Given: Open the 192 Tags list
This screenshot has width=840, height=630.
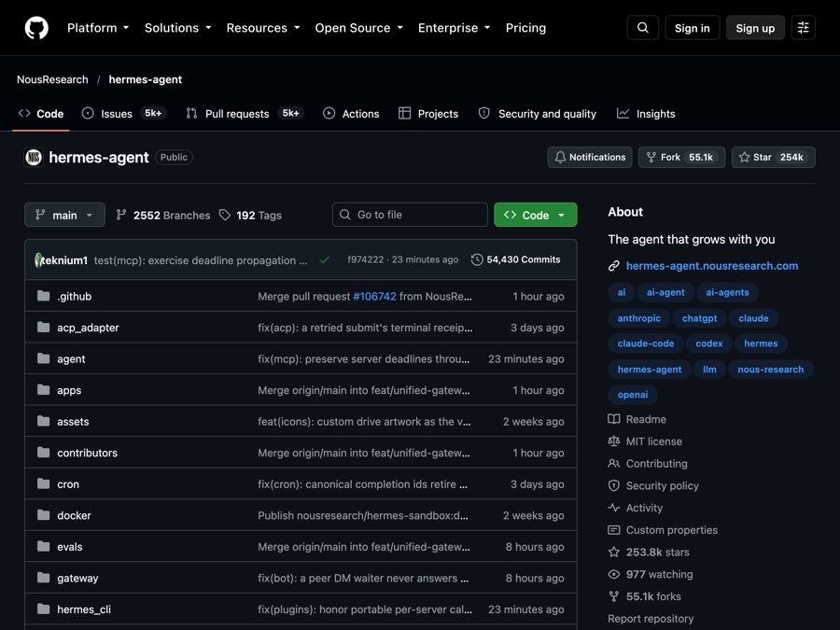Looking at the screenshot, I should tap(250, 216).
